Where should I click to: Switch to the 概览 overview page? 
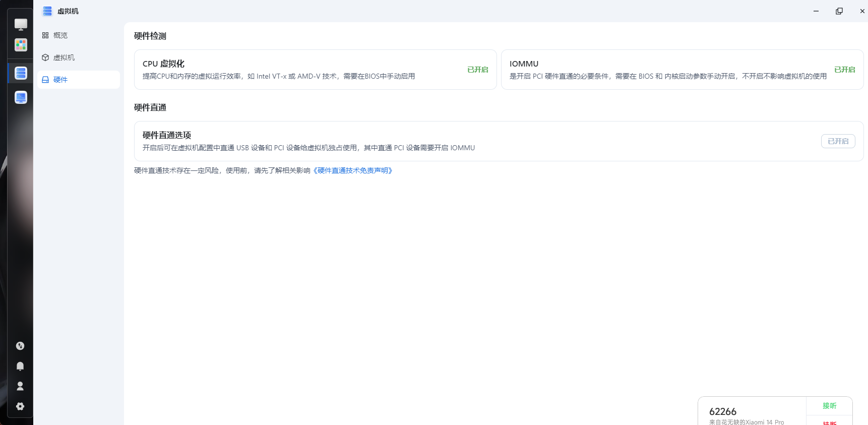pos(60,35)
